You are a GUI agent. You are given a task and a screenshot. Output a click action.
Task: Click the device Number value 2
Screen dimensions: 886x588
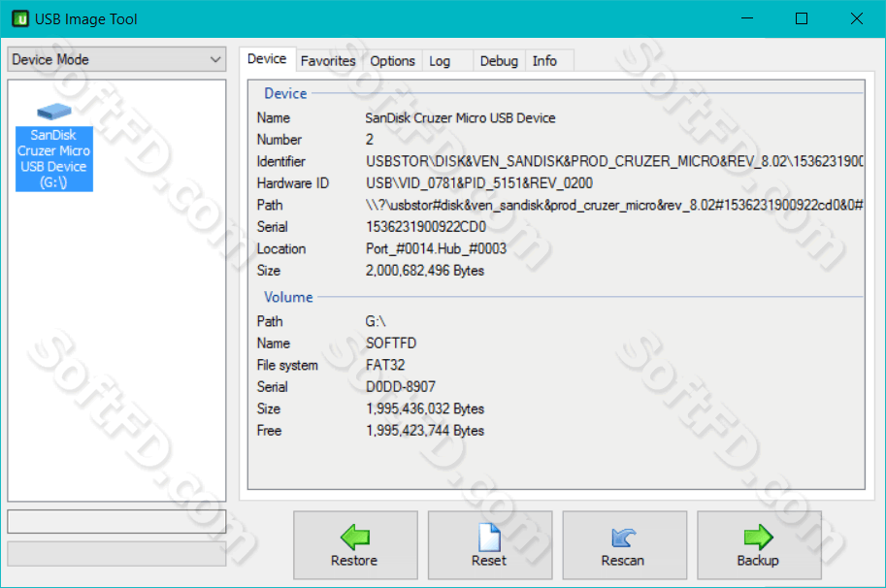point(370,140)
